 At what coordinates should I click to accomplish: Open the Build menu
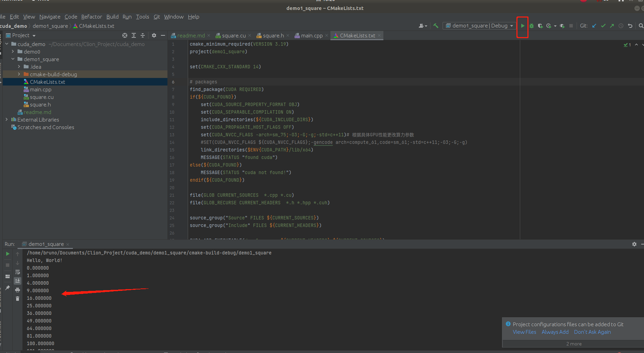(112, 16)
